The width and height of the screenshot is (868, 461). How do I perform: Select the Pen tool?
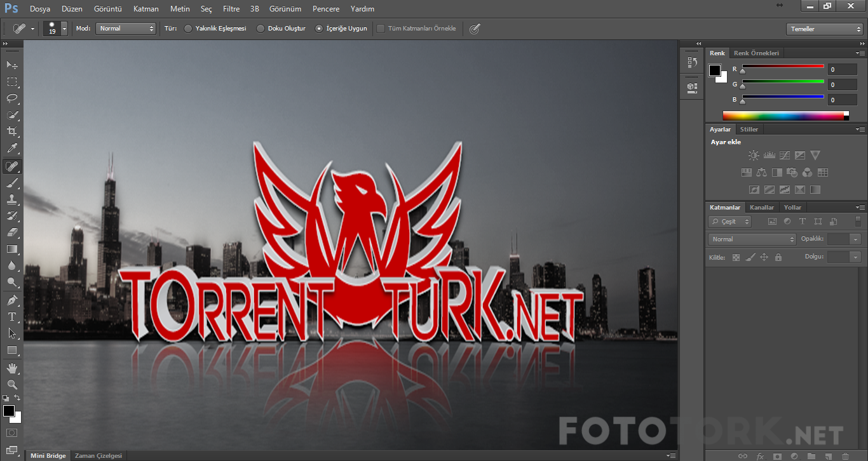(x=12, y=300)
